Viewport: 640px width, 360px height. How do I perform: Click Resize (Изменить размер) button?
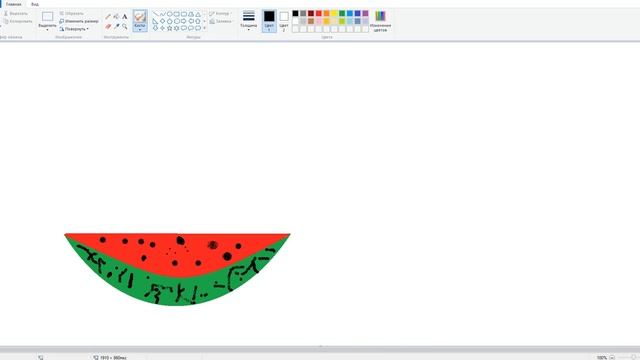[79, 21]
